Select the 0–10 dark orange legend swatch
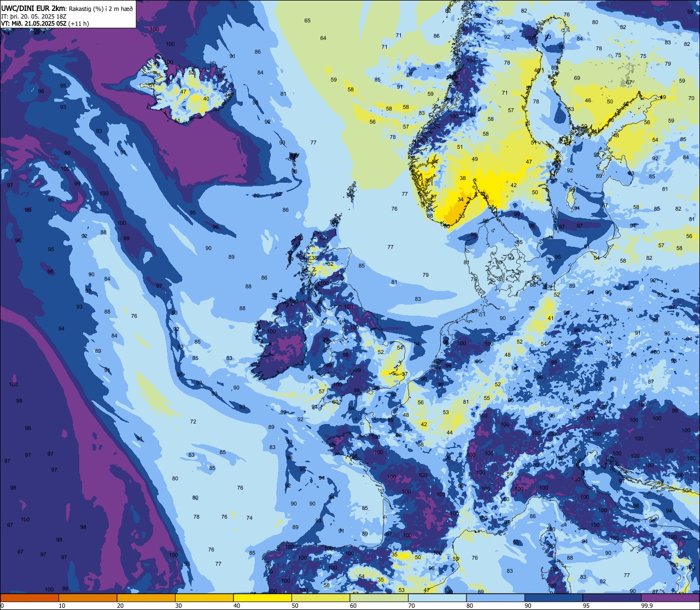 coord(30,597)
